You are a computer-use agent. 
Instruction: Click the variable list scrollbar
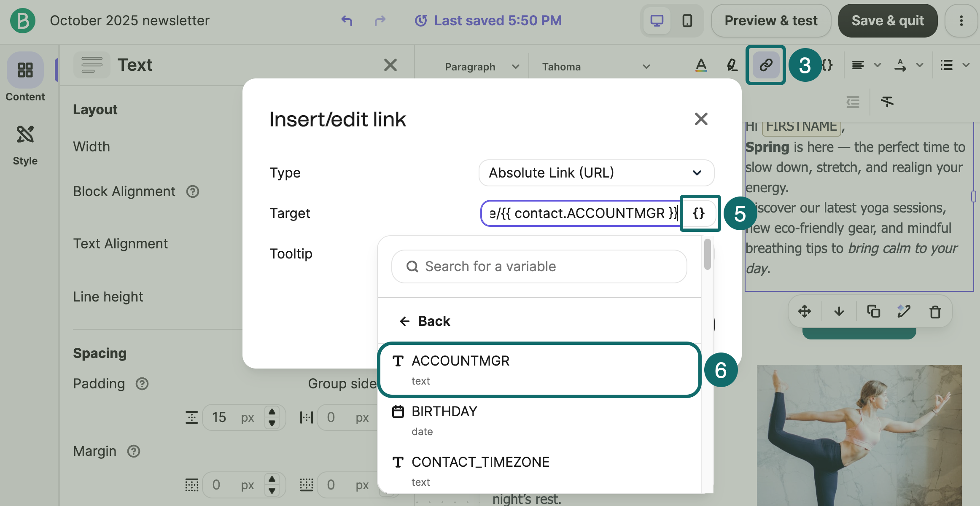point(707,254)
